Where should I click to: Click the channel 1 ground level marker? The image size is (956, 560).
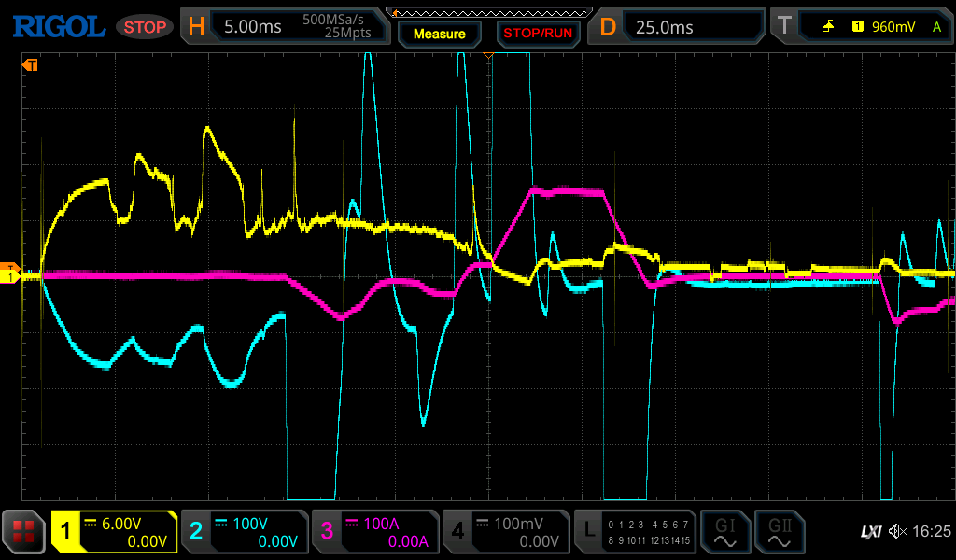tap(9, 277)
